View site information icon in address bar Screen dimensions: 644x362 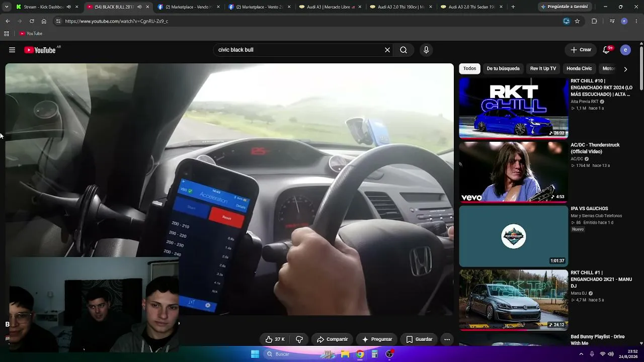pyautogui.click(x=58, y=21)
